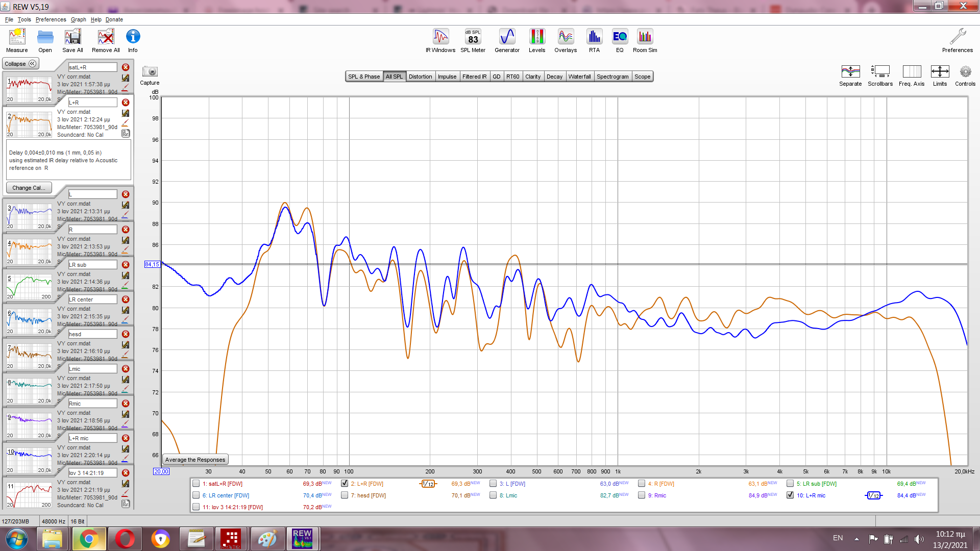
Task: Click Average the Responses button
Action: click(x=195, y=460)
